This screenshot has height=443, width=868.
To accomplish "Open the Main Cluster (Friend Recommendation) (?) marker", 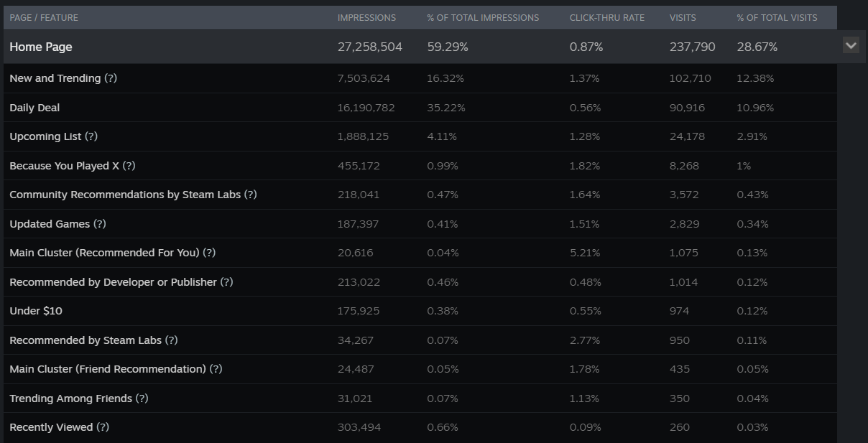I will tap(216, 369).
